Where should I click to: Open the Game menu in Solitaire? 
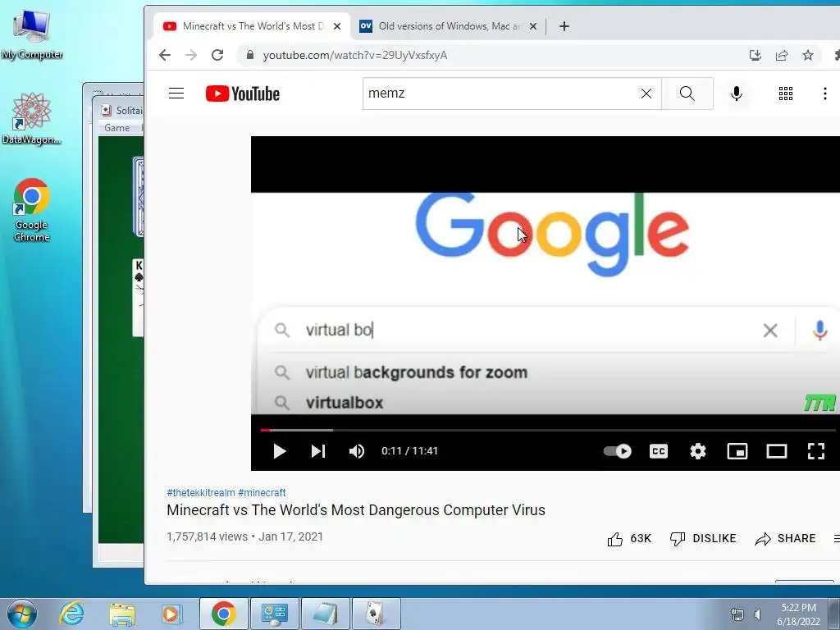116,128
